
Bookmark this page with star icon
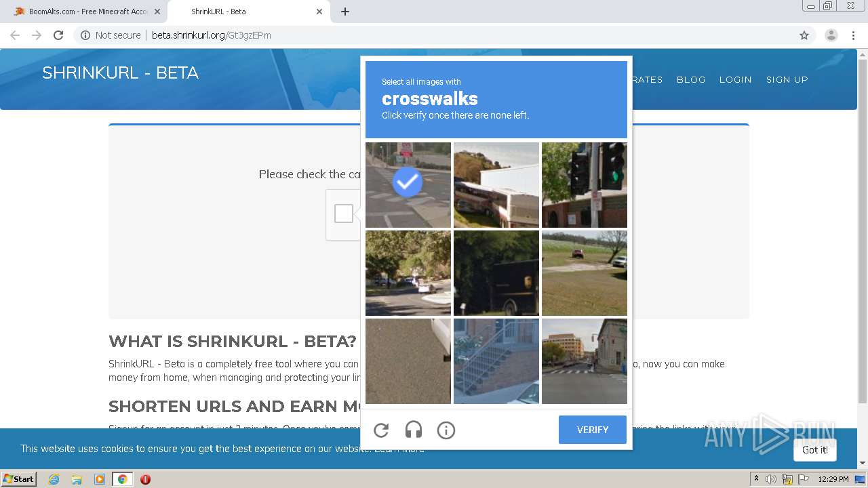coord(804,35)
